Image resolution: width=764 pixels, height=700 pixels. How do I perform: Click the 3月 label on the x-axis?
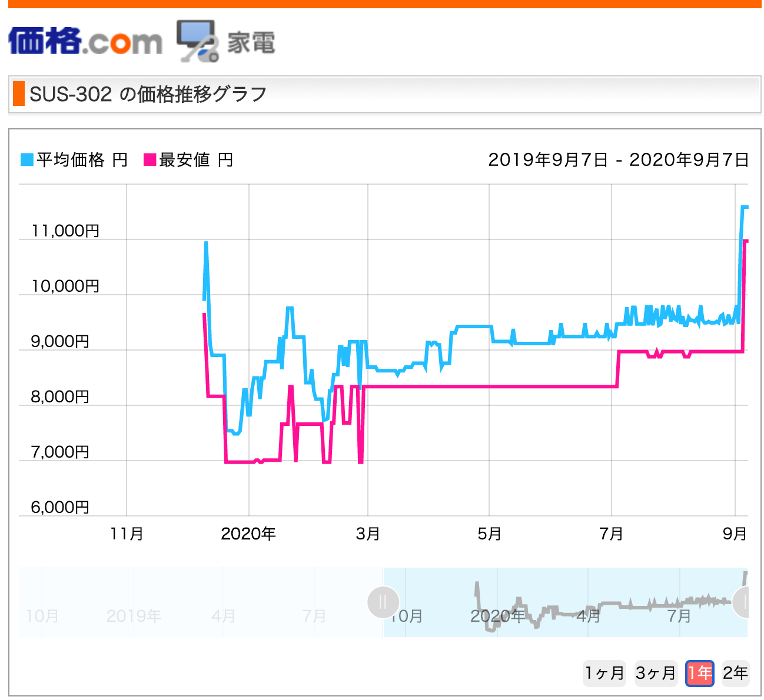(368, 534)
